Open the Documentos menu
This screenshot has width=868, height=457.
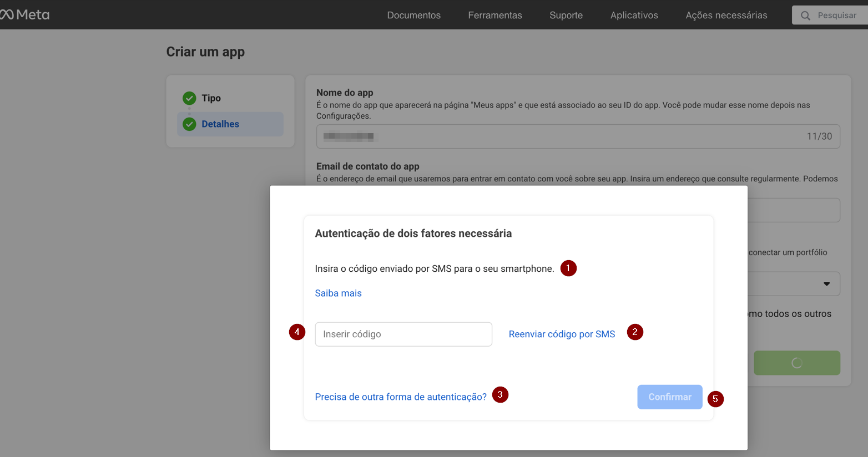(x=413, y=16)
